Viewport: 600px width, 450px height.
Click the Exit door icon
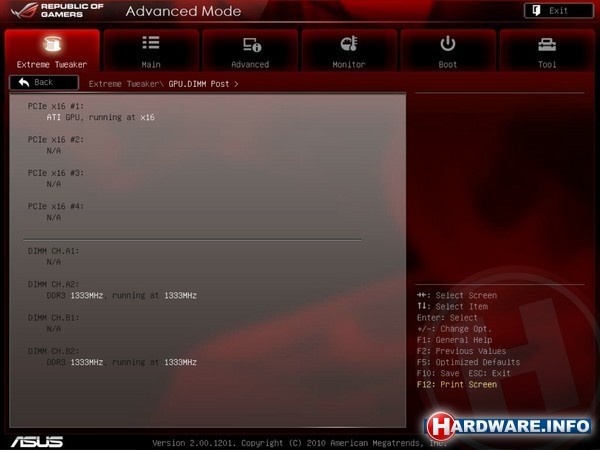[x=536, y=11]
